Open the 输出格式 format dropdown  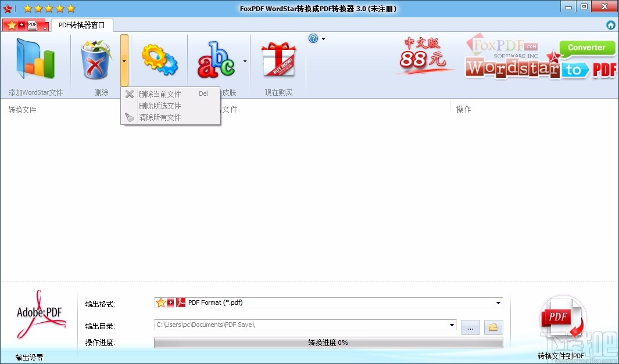(x=498, y=302)
